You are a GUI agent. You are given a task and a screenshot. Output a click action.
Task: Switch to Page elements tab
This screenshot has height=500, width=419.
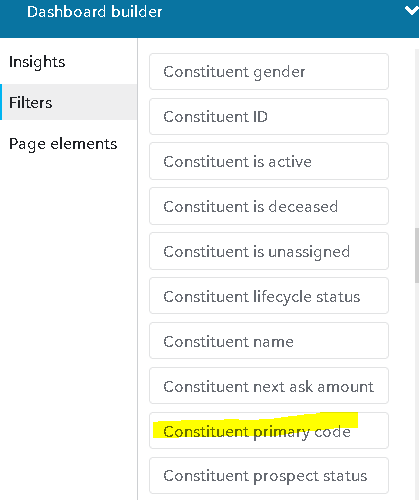tap(63, 144)
